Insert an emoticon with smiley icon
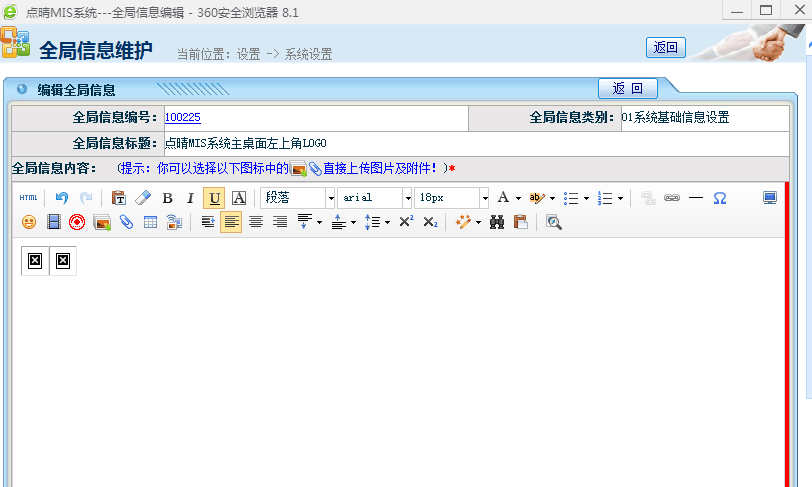 (x=29, y=222)
